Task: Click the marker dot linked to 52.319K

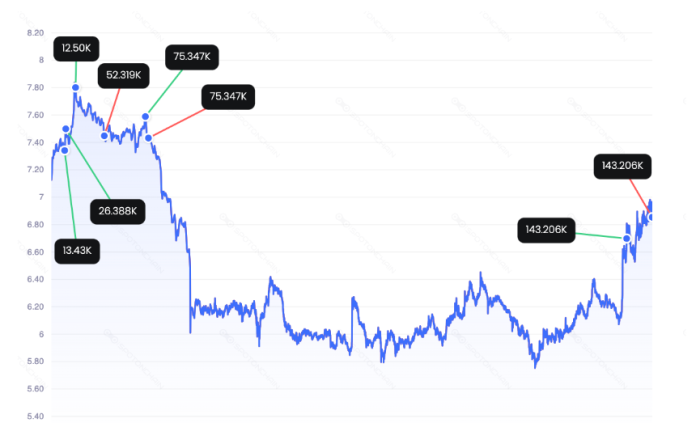Action: point(105,136)
